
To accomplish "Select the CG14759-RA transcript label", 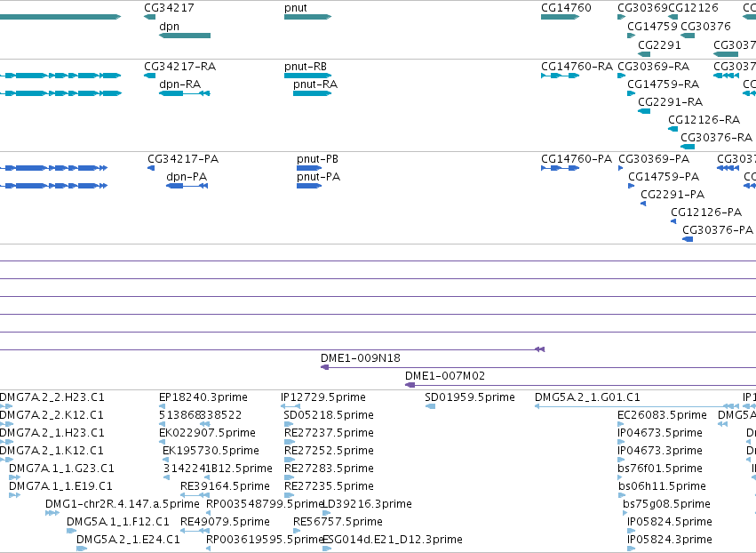I will [663, 84].
